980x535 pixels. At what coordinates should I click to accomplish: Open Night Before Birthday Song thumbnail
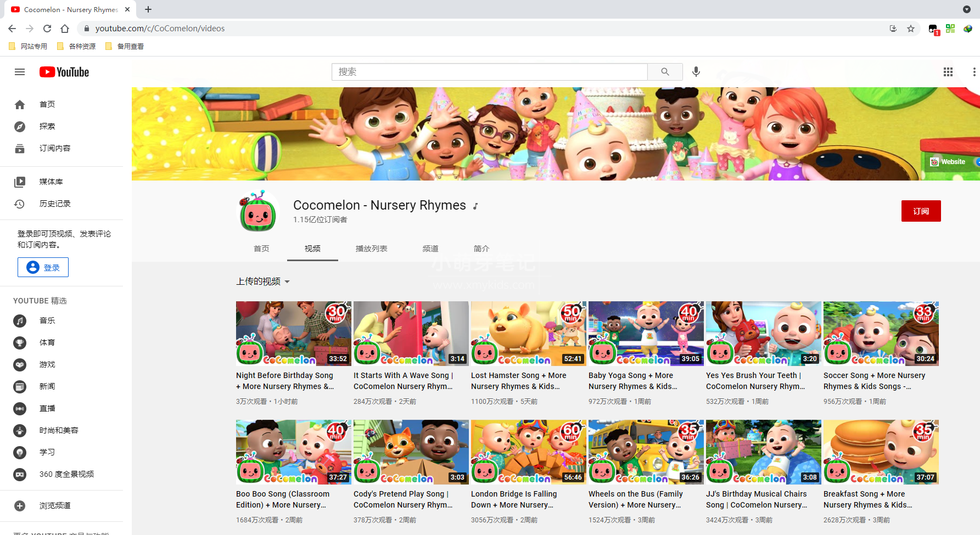(x=294, y=334)
